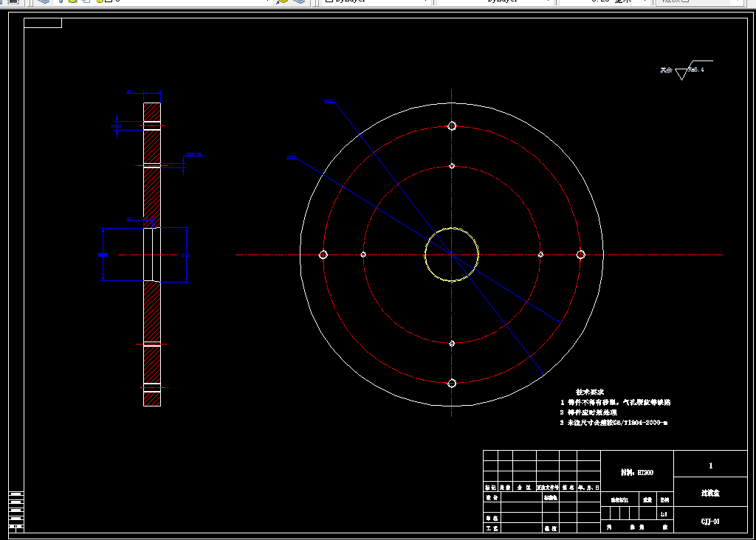The height and width of the screenshot is (540, 756).
Task: Click the 设计 cell in title block
Action: pyautogui.click(x=492, y=497)
